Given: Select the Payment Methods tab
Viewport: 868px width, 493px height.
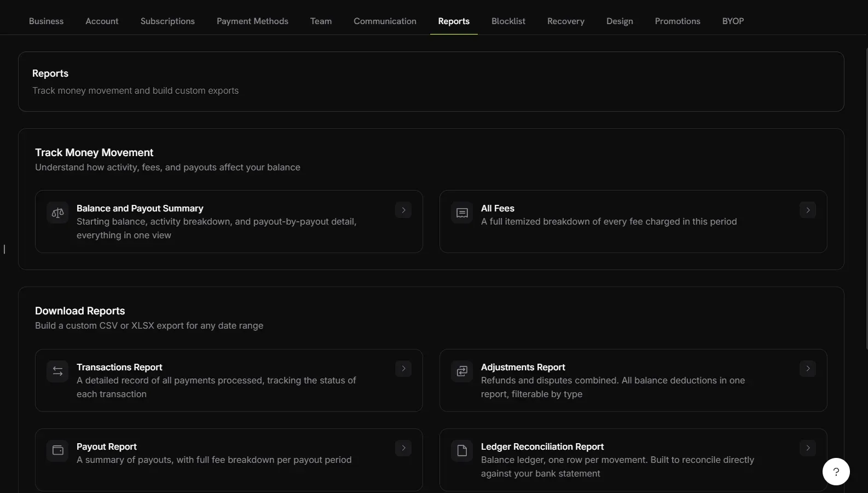Looking at the screenshot, I should point(252,21).
